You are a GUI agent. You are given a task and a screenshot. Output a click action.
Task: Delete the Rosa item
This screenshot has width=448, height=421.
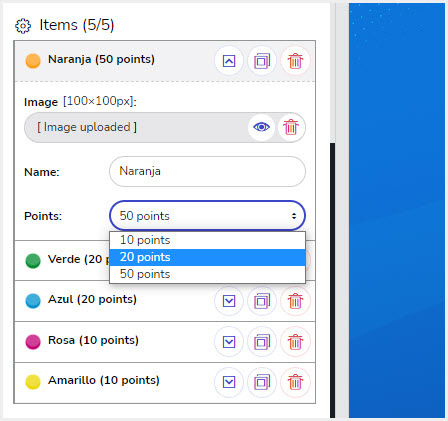295,342
